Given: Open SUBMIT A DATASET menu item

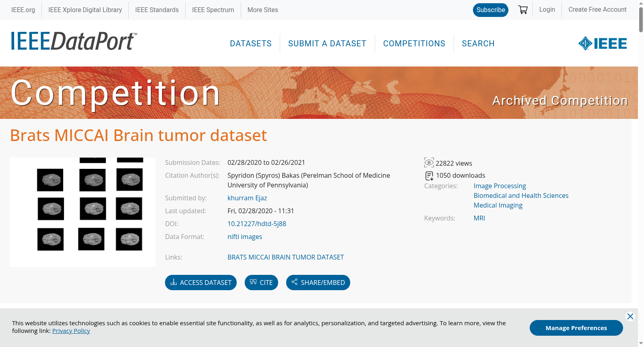Looking at the screenshot, I should click(327, 44).
